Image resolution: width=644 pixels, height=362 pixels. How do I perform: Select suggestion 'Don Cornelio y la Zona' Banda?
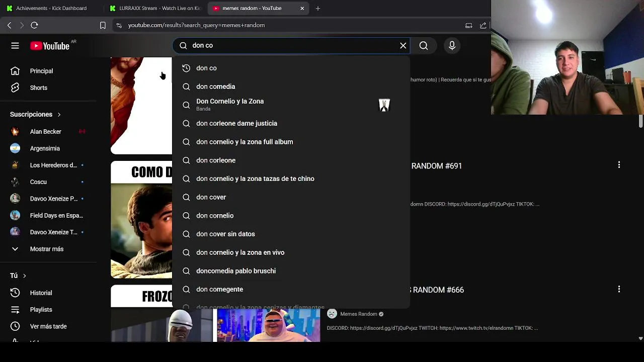point(291,105)
